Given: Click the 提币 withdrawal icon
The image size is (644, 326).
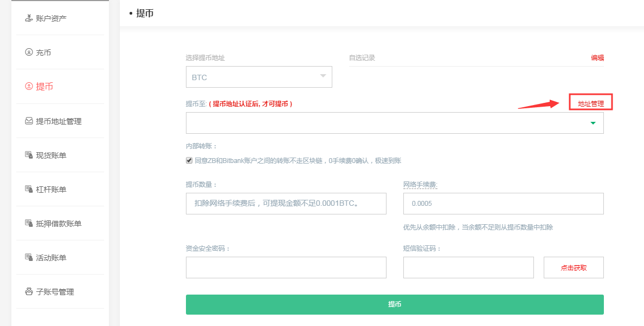Looking at the screenshot, I should (x=28, y=86).
